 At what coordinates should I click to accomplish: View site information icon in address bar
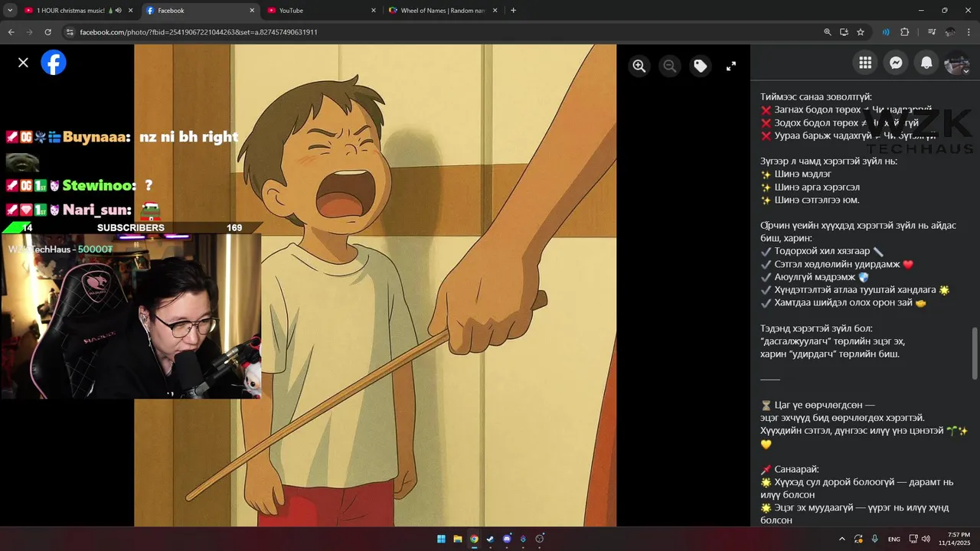coord(70,32)
